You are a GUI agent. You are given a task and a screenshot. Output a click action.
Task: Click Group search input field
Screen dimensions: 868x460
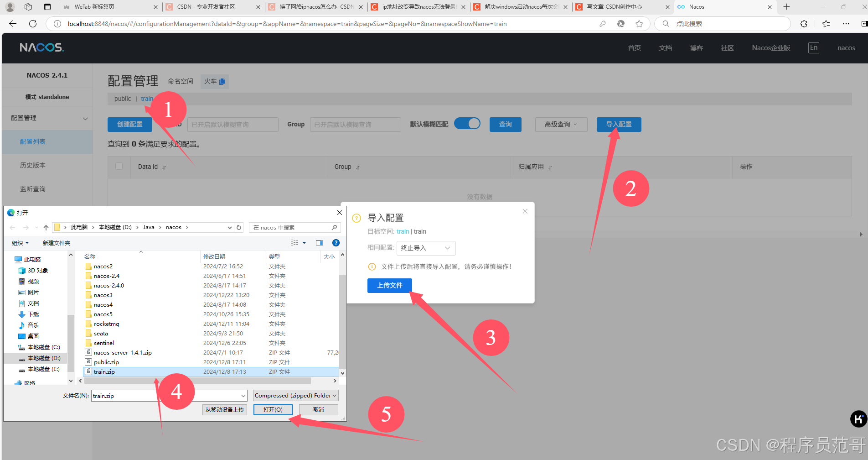click(x=356, y=125)
